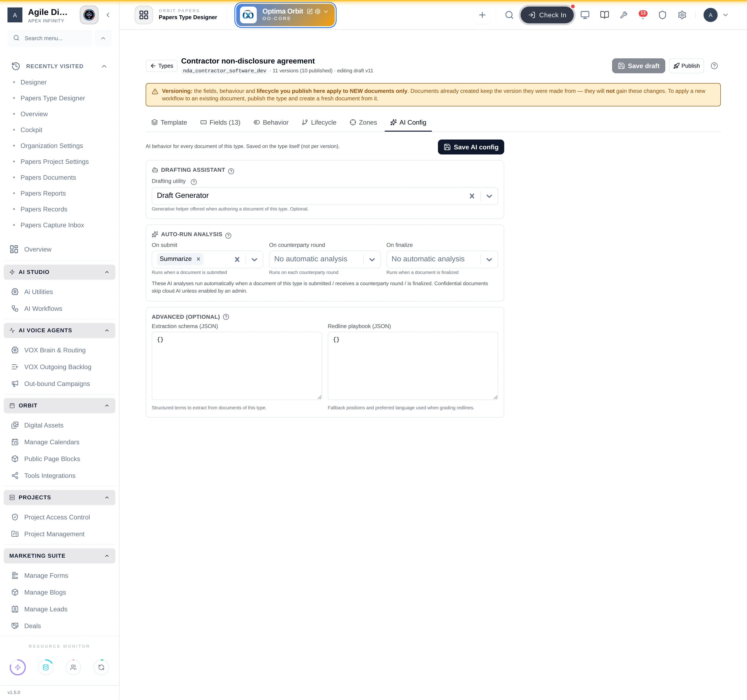Collapse the Orbit section
Viewport: 747px width, 700px height.
click(x=107, y=406)
